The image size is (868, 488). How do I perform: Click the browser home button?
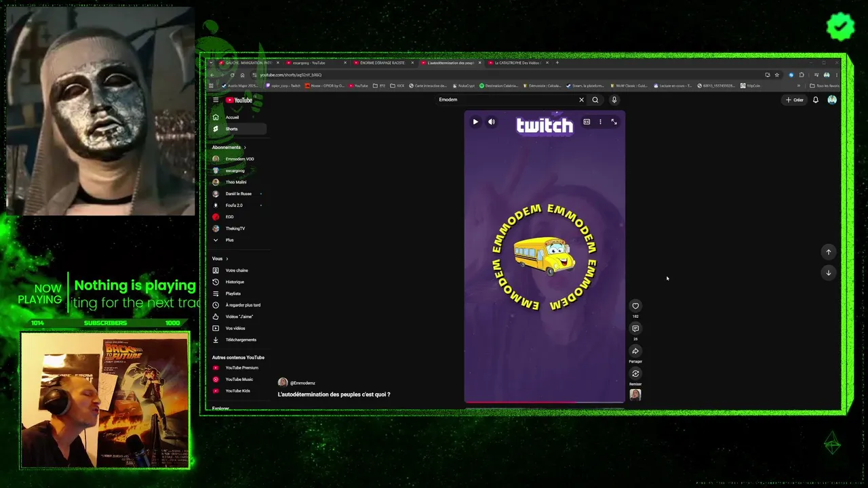[242, 75]
